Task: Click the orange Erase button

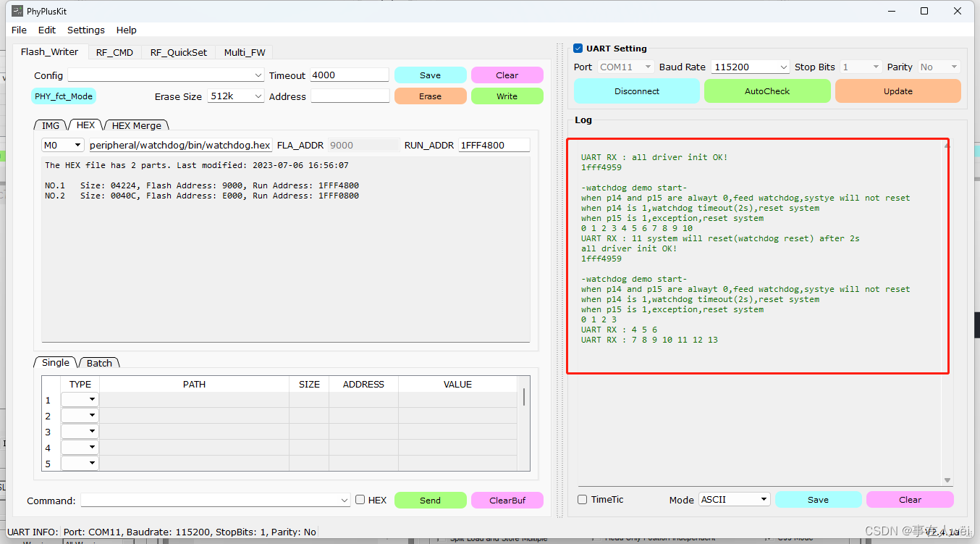Action: pos(430,96)
